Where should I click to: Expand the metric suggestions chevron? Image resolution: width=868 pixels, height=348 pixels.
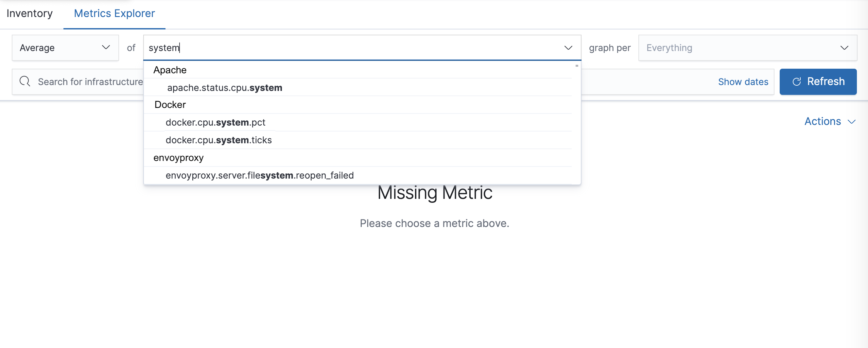(568, 48)
